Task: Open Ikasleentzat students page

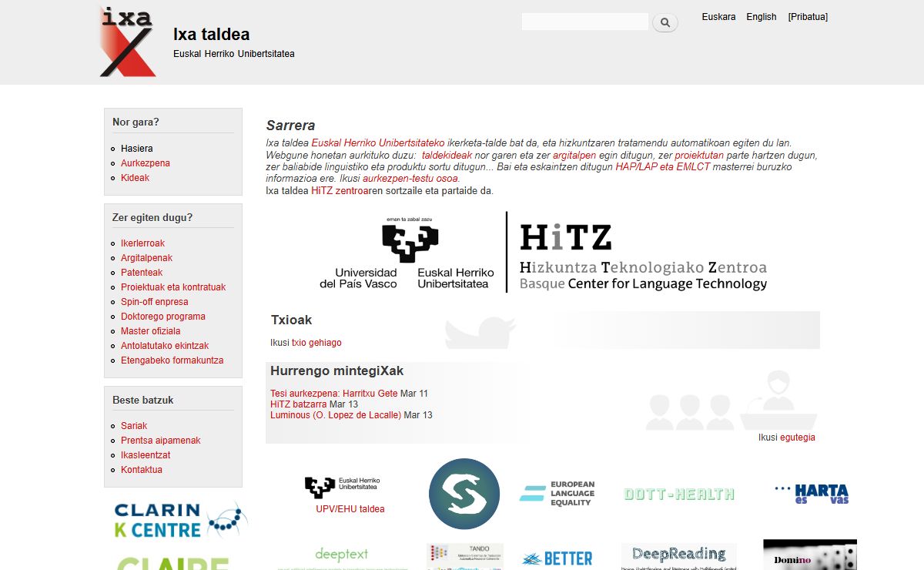Action: tap(146, 455)
